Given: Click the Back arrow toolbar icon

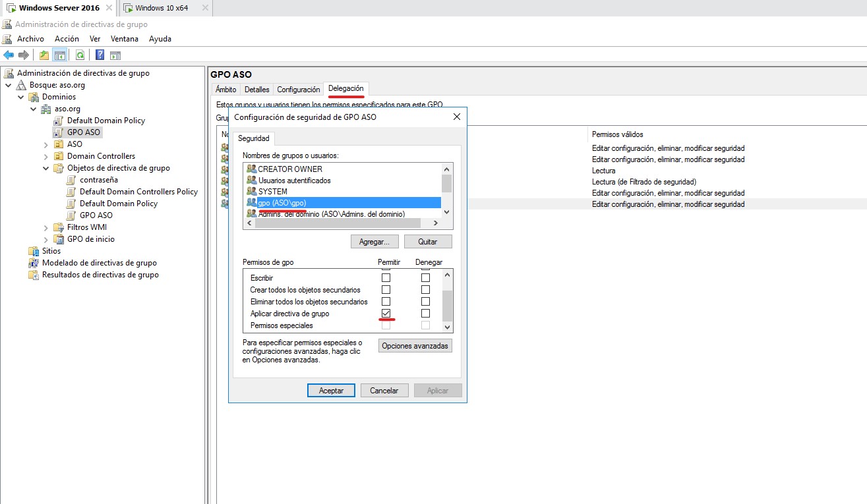Looking at the screenshot, I should (9, 55).
